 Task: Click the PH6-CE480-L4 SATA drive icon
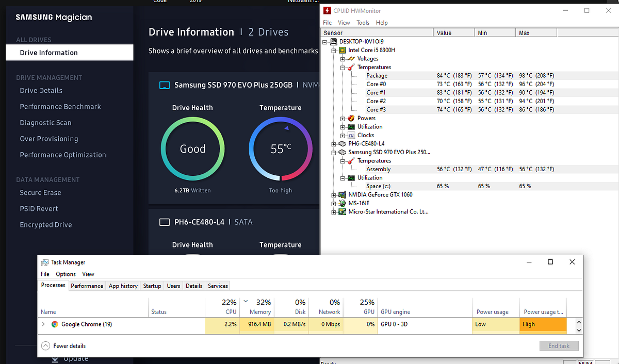[x=164, y=222]
